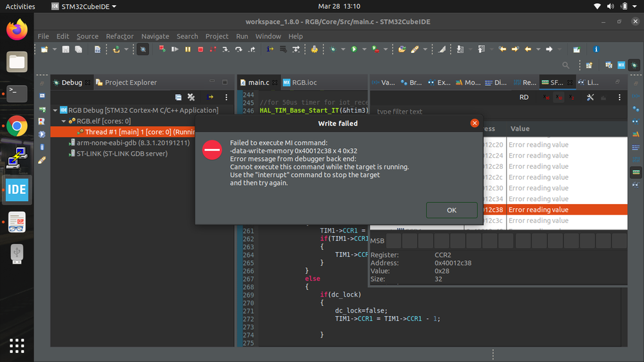644x362 pixels.
Task: Click the search magnifier icon below the toolbar
Action: (x=565, y=65)
